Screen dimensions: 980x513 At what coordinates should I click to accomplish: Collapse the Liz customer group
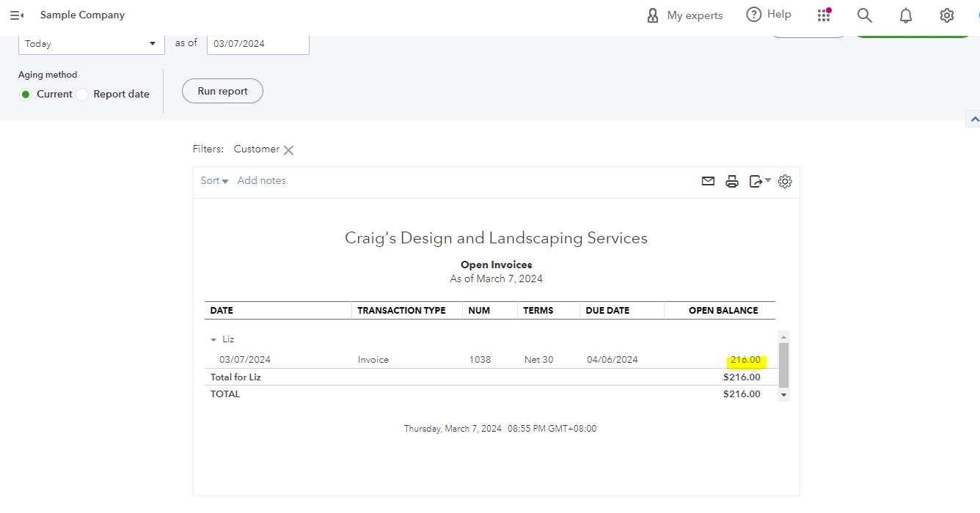click(213, 340)
